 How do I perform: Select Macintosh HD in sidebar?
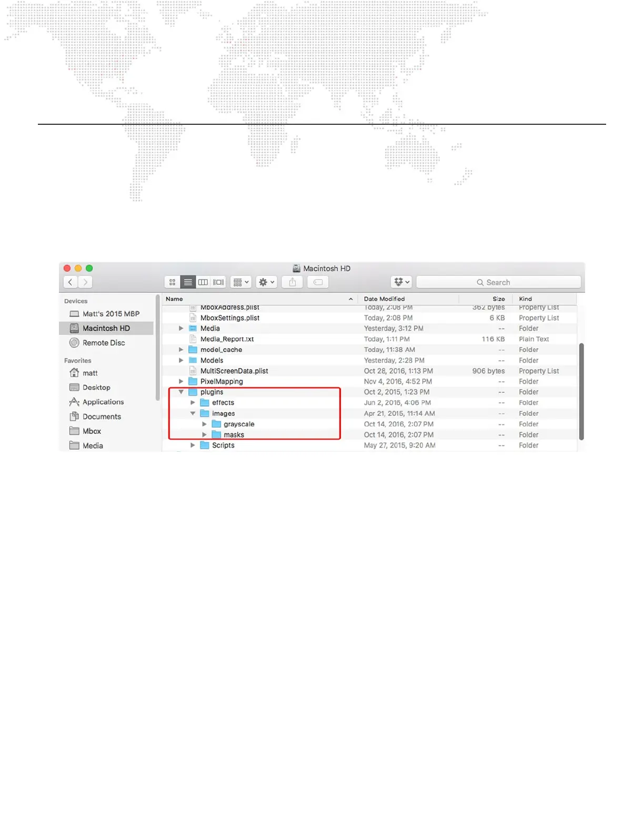click(x=106, y=328)
